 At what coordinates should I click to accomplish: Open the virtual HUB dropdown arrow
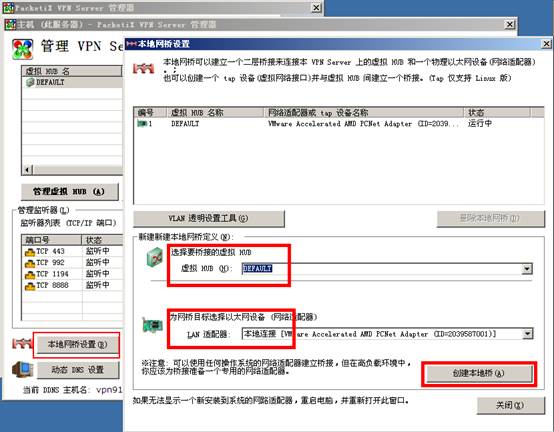coord(527,269)
